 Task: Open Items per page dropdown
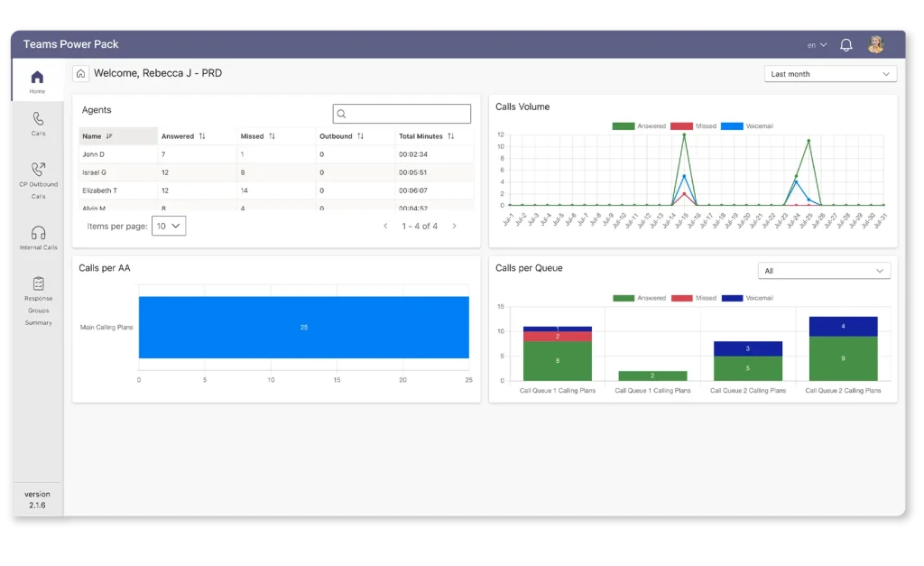(x=169, y=226)
